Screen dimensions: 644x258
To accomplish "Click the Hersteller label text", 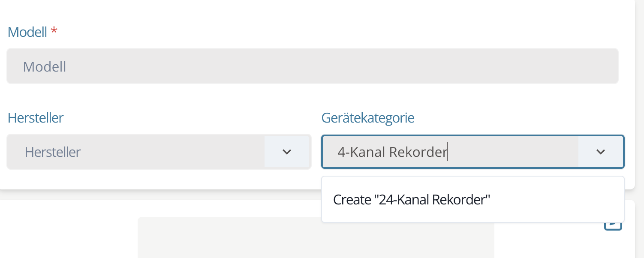I will click(x=36, y=118).
